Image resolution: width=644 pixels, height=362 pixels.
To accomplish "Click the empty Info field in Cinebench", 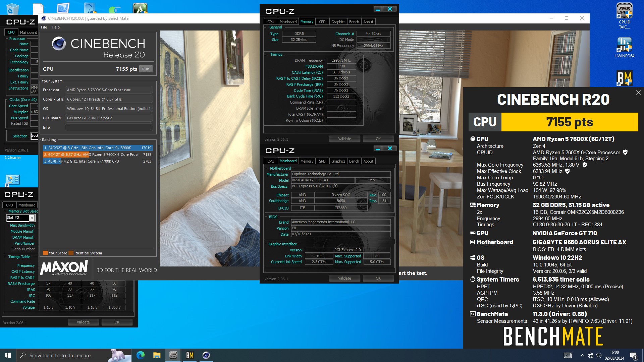I will coord(109,127).
